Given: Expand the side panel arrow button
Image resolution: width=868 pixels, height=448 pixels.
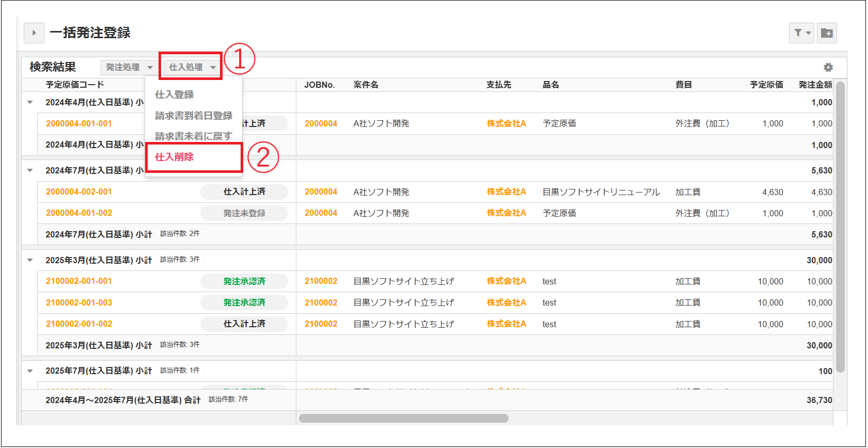Looking at the screenshot, I should tap(34, 33).
